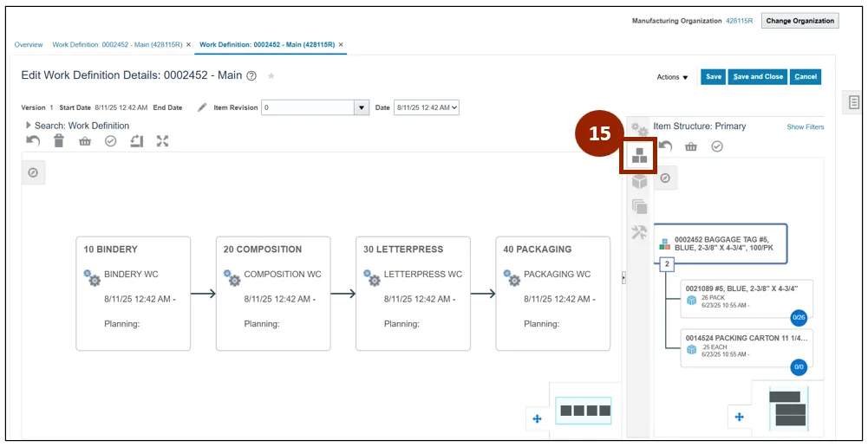Viewport: 868px width, 447px height.
Task: Click the basket icon in the Item Structure panel
Action: pyautogui.click(x=691, y=146)
